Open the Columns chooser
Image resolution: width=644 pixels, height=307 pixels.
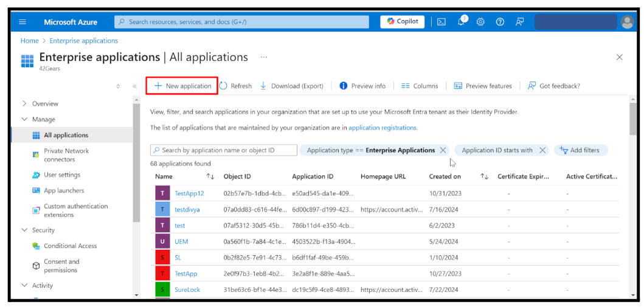point(420,86)
